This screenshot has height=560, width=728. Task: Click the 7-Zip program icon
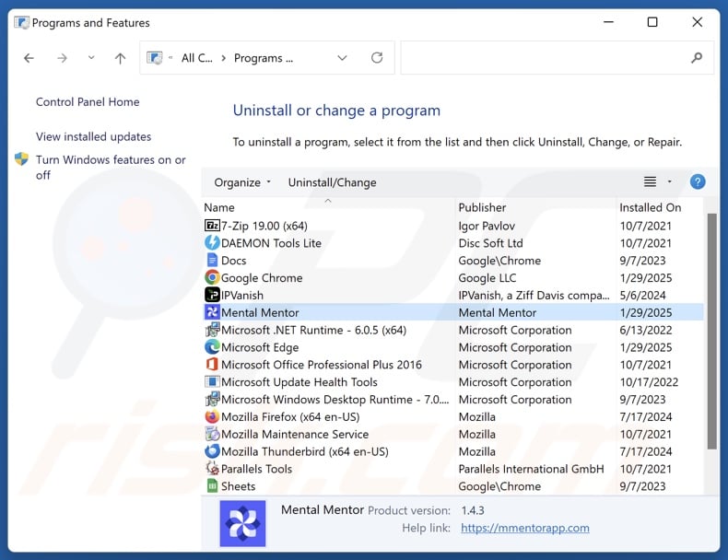212,226
